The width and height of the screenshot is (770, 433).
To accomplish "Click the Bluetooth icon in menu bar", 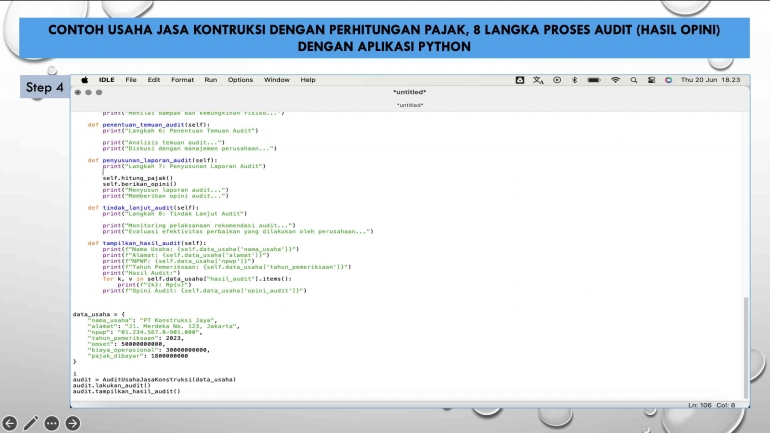I will coord(575,79).
